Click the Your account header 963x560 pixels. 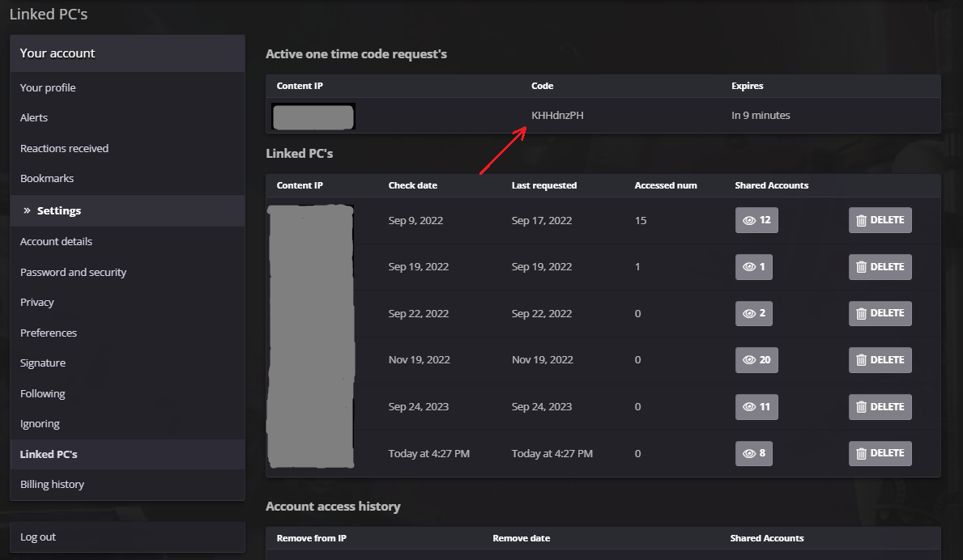click(x=127, y=53)
